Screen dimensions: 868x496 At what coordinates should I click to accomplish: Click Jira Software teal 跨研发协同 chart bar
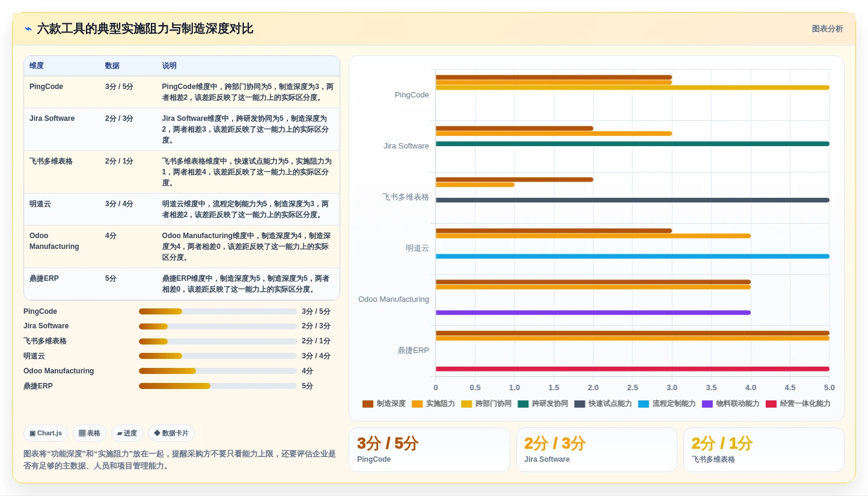[x=632, y=144]
